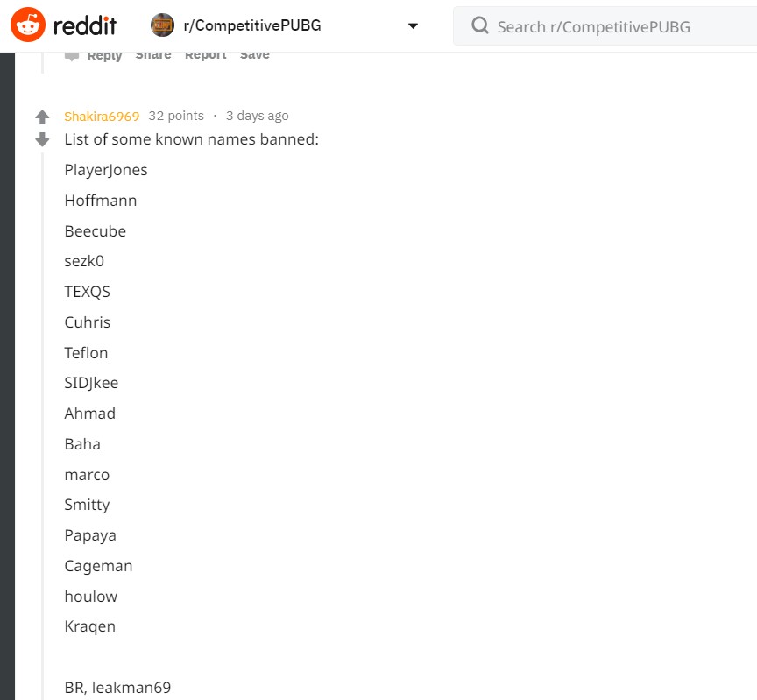
Task: Open the r/CompetitivePUBG community dropdown arrow
Action: [413, 25]
